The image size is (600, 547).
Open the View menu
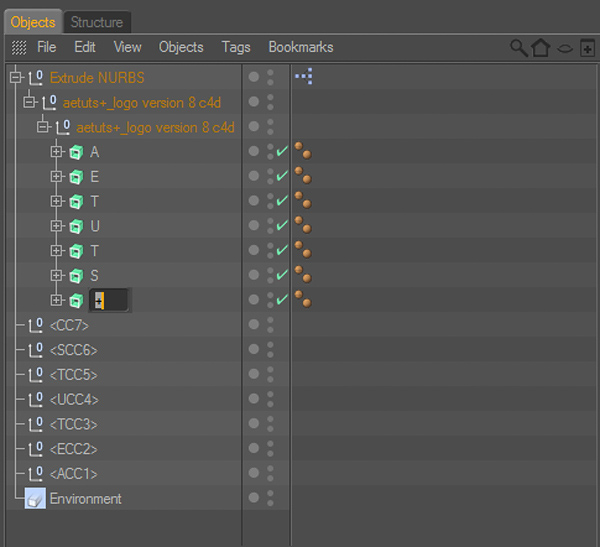(x=127, y=47)
